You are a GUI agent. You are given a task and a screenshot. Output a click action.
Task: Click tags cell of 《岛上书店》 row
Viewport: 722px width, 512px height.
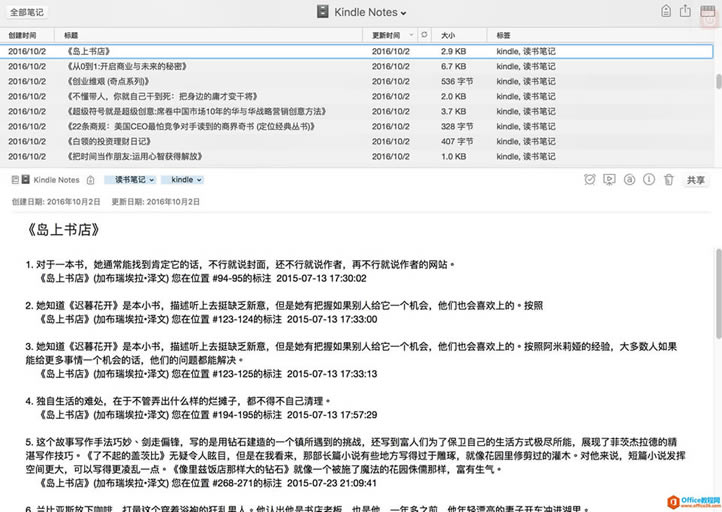(526, 51)
